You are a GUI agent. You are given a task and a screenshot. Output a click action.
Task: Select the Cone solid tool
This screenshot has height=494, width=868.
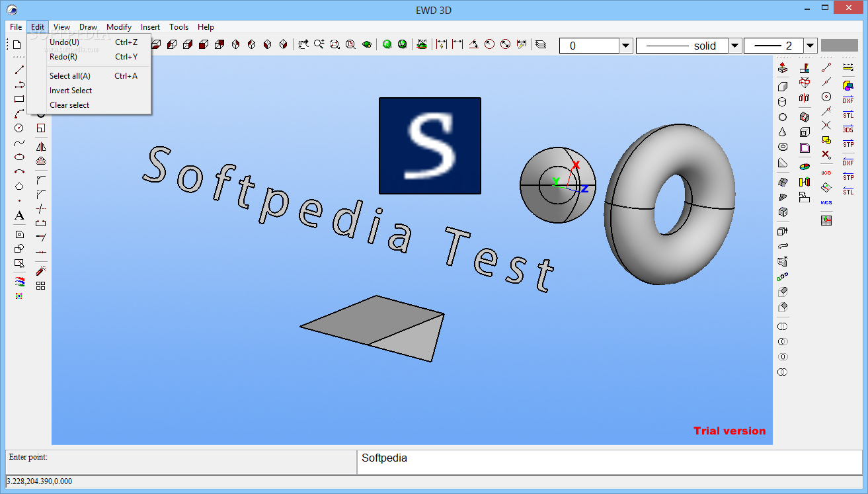click(783, 132)
